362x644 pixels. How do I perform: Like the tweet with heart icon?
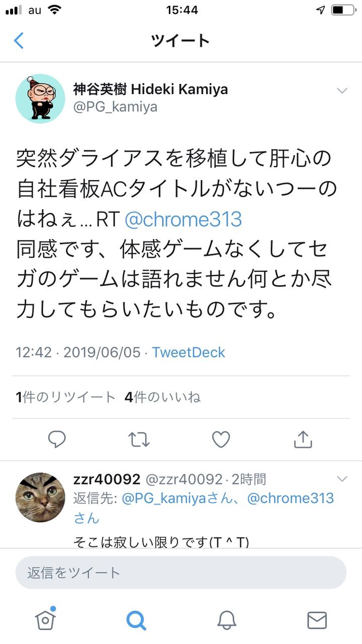click(221, 439)
